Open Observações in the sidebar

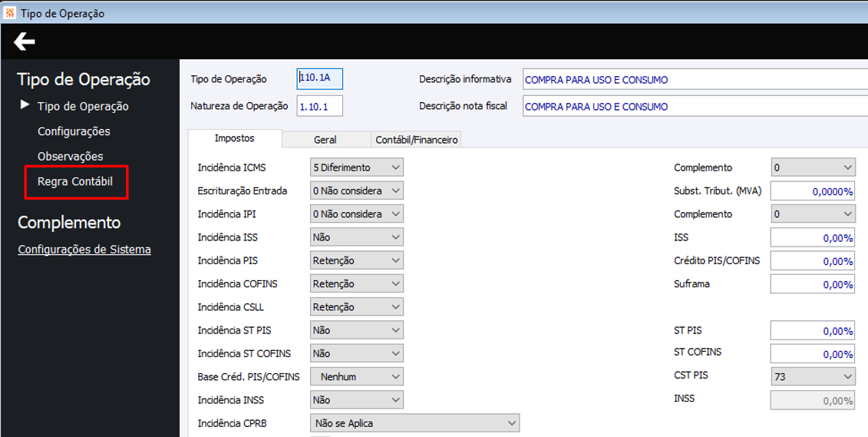[71, 156]
